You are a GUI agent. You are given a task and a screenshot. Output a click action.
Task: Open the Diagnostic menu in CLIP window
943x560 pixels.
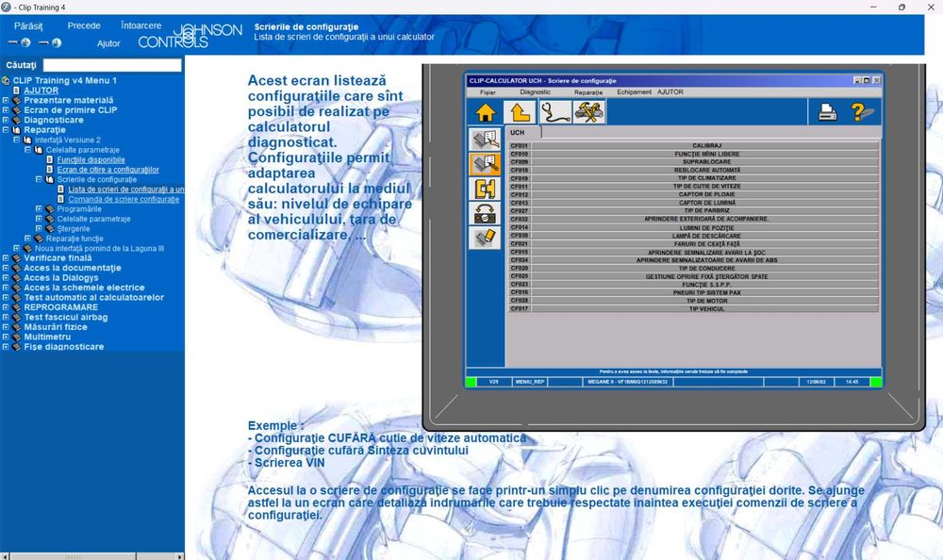[x=535, y=92]
